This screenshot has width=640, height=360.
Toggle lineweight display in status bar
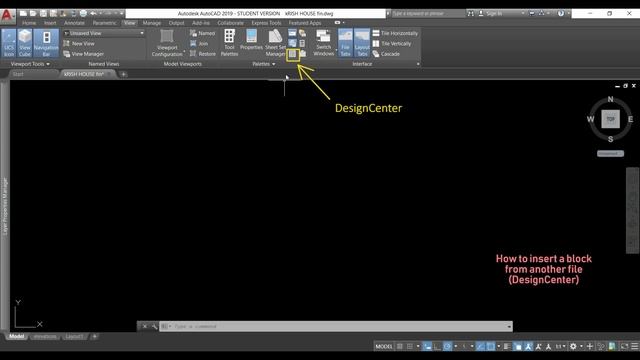pyautogui.click(x=507, y=347)
